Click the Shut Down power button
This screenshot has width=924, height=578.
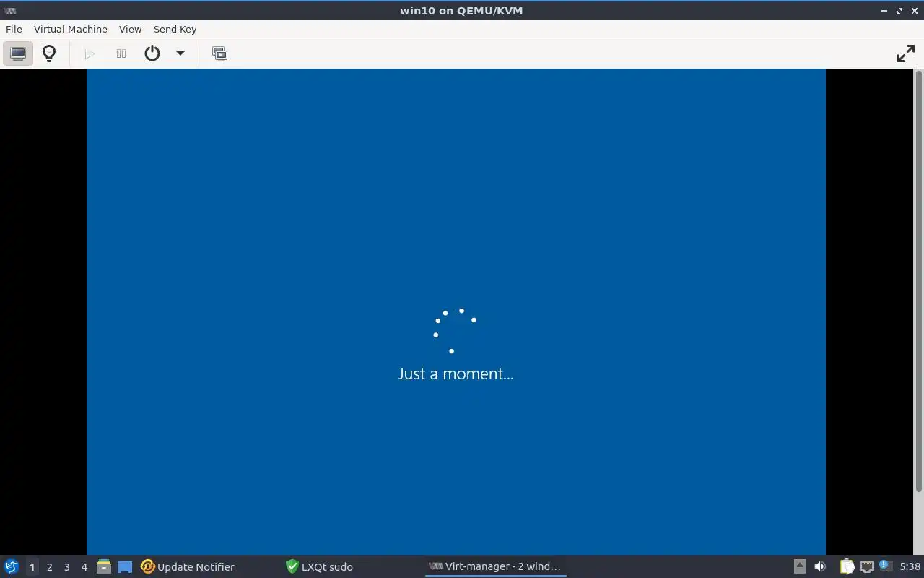point(152,53)
